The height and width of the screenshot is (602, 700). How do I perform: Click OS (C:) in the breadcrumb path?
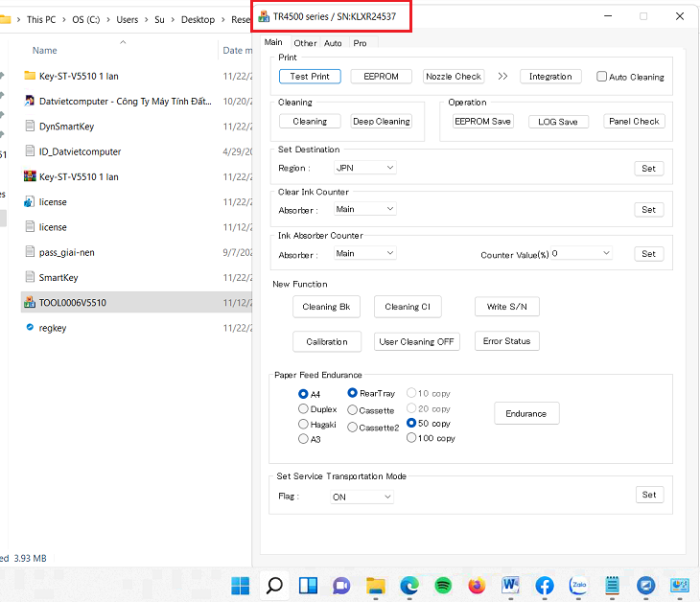(85, 19)
